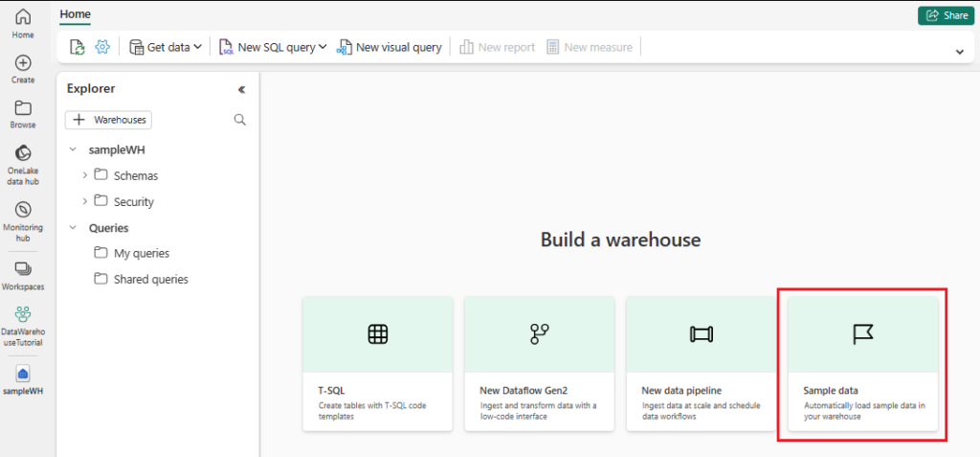The width and height of the screenshot is (980, 457).
Task: Open the Get data dropdown
Action: coord(166,47)
